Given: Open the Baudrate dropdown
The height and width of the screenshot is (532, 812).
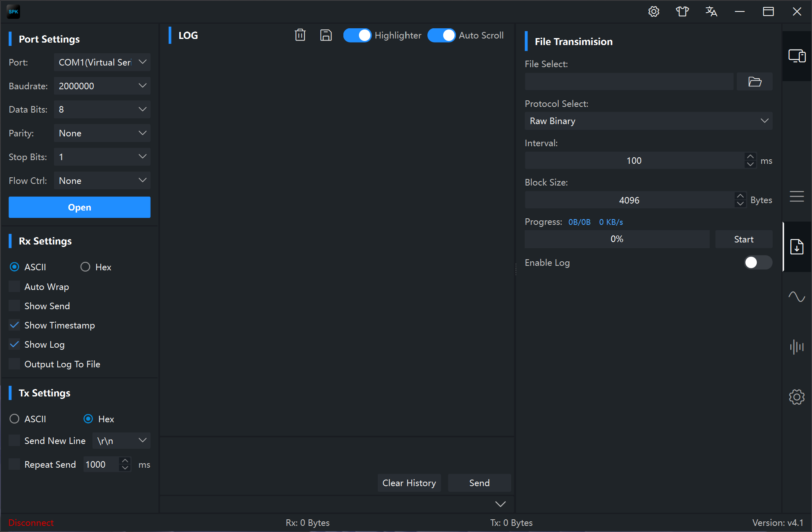Looking at the screenshot, I should pos(102,86).
